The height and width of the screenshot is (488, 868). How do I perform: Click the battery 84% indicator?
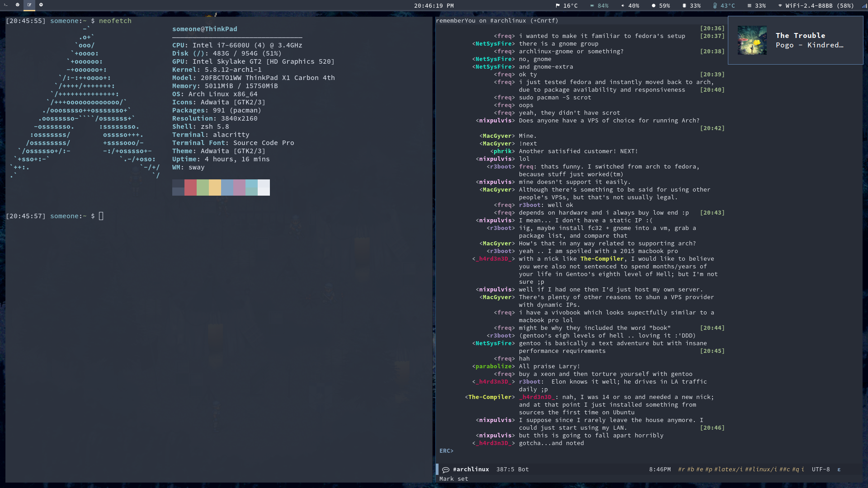(x=599, y=6)
